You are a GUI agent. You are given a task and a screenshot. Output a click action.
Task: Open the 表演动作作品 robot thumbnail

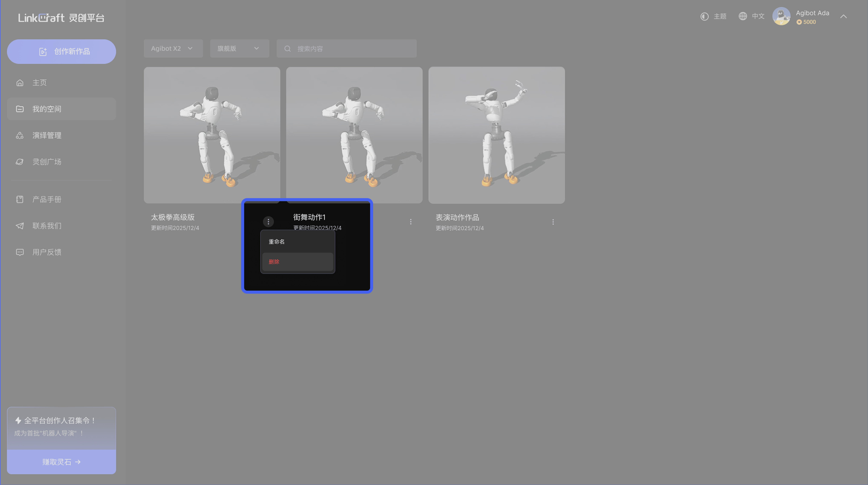tap(496, 135)
